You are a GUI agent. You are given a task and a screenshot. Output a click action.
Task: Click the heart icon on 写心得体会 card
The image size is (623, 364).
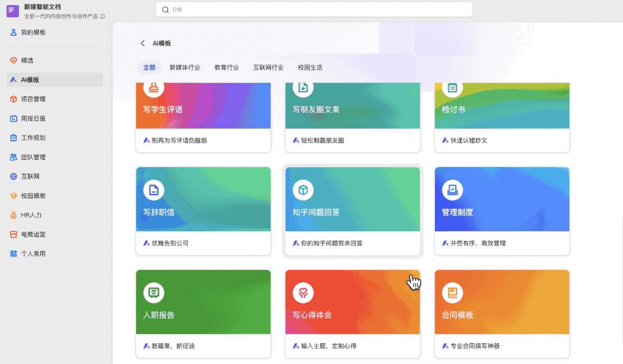[x=303, y=293]
